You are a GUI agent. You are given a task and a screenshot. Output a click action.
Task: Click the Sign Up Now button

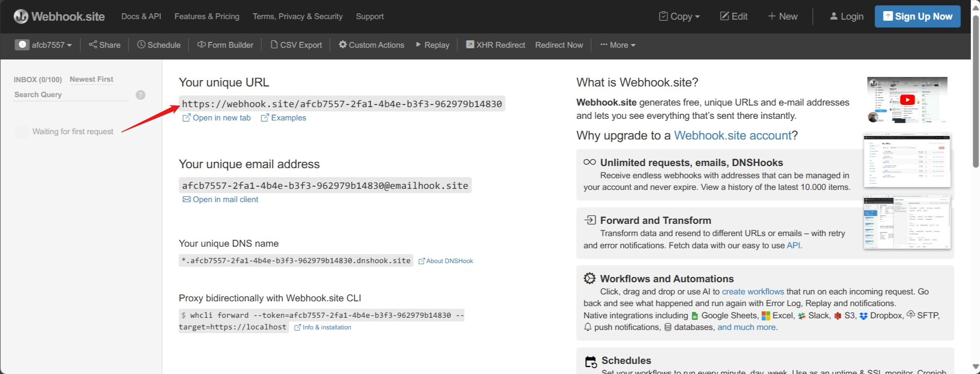[x=917, y=16]
